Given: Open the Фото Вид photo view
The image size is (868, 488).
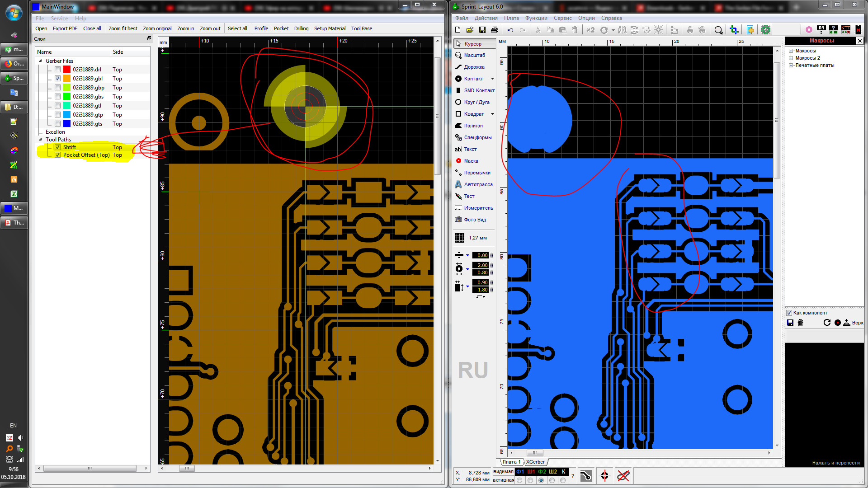Looking at the screenshot, I should click(x=475, y=220).
